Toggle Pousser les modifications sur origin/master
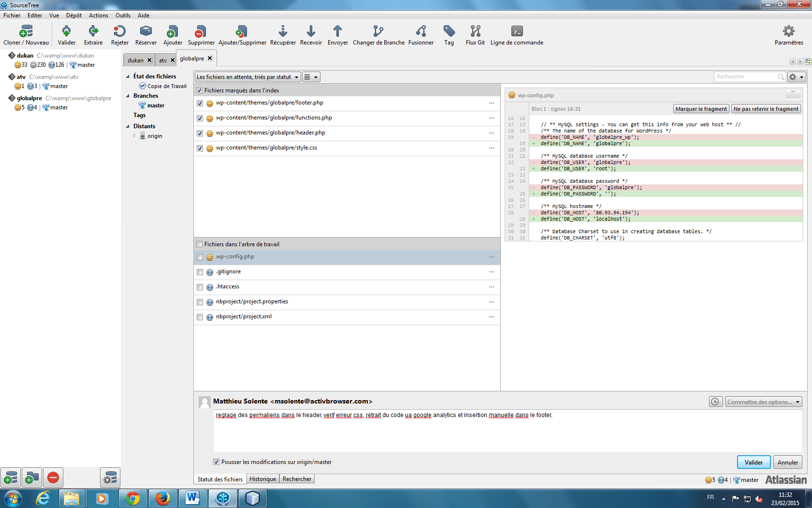This screenshot has width=812, height=508. [217, 462]
